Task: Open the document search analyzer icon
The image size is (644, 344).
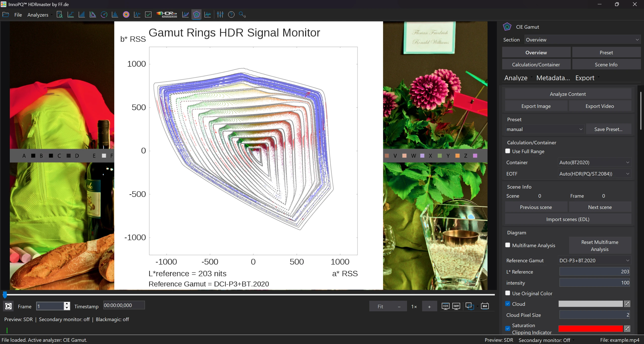Action: pyautogui.click(x=60, y=15)
